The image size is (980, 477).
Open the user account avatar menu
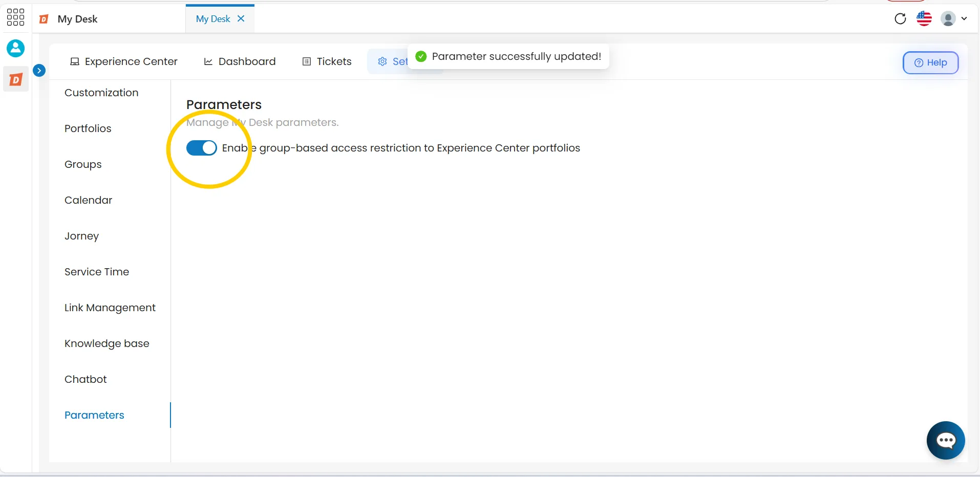954,19
